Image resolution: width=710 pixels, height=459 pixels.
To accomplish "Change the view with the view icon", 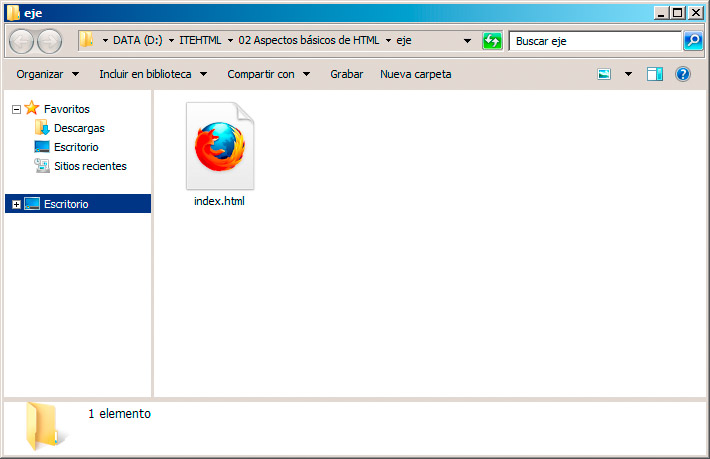I will pyautogui.click(x=604, y=74).
